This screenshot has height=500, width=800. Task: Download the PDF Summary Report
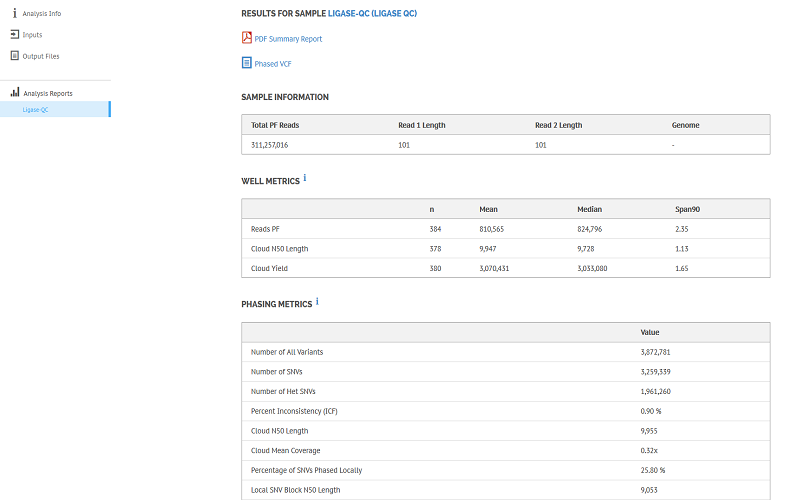(x=288, y=39)
